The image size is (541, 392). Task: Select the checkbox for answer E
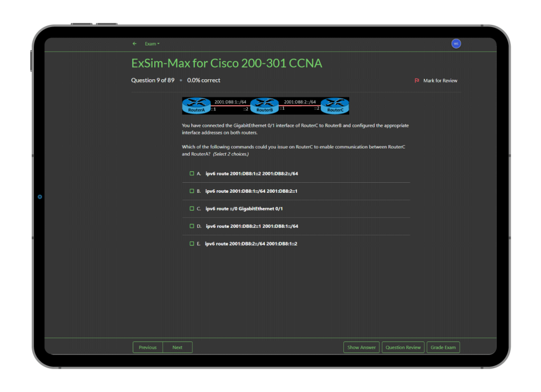coord(192,244)
